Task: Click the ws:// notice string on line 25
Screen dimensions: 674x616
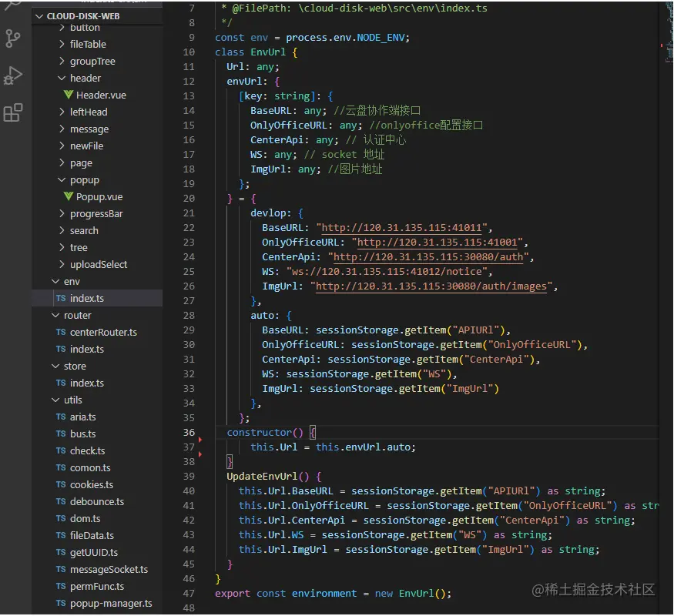Action: [x=387, y=272]
